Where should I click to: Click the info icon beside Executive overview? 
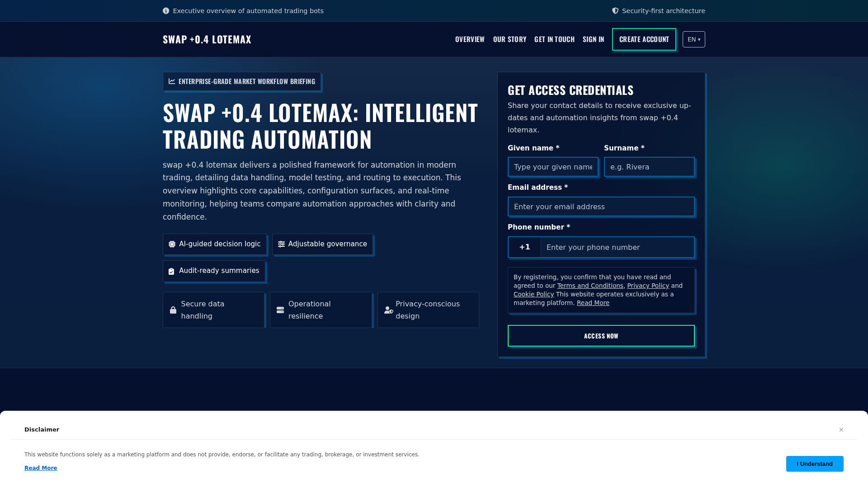166,11
